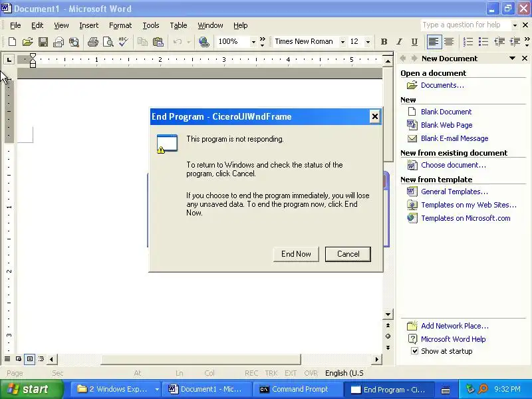Switch to Normal View icon
The image size is (532, 399).
(7, 358)
